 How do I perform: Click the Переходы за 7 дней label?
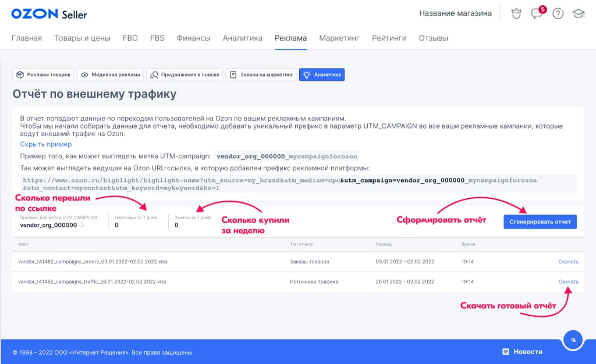click(x=136, y=217)
